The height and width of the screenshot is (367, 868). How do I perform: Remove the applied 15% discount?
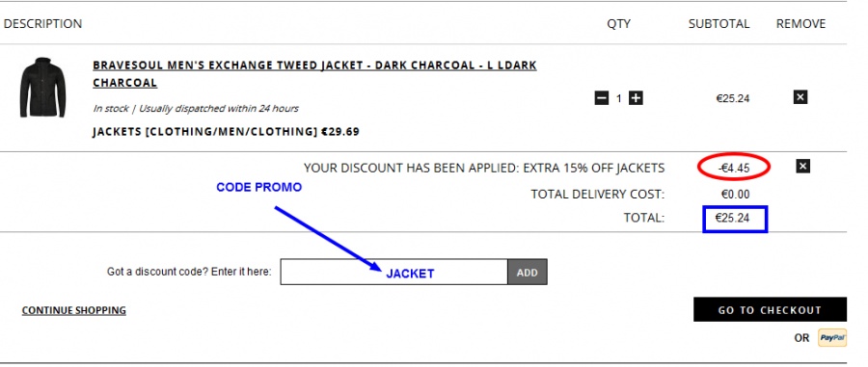point(802,166)
